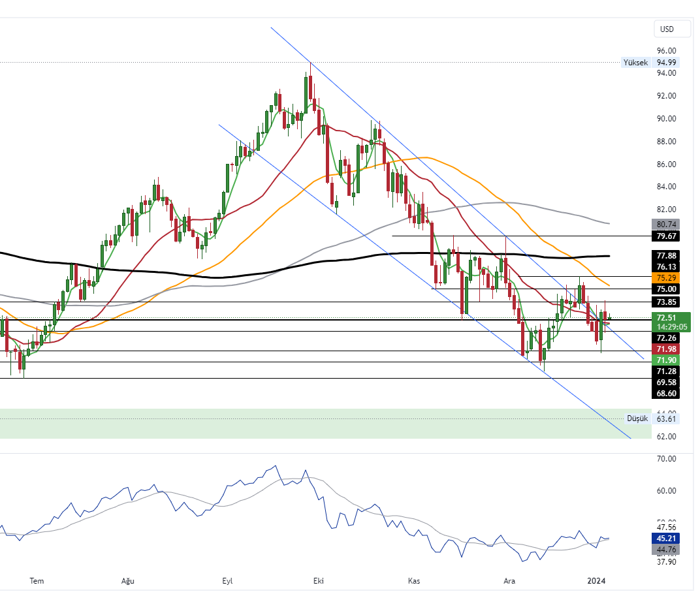This screenshot has width=700, height=613.
Task: Click the 73.85 horizontal level label
Action: tap(666, 302)
